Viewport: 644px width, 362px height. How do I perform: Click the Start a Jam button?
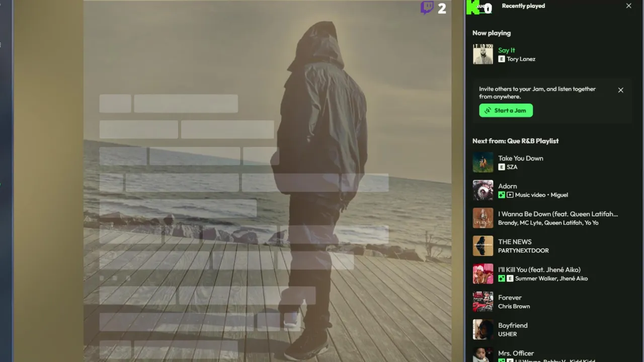coord(506,111)
